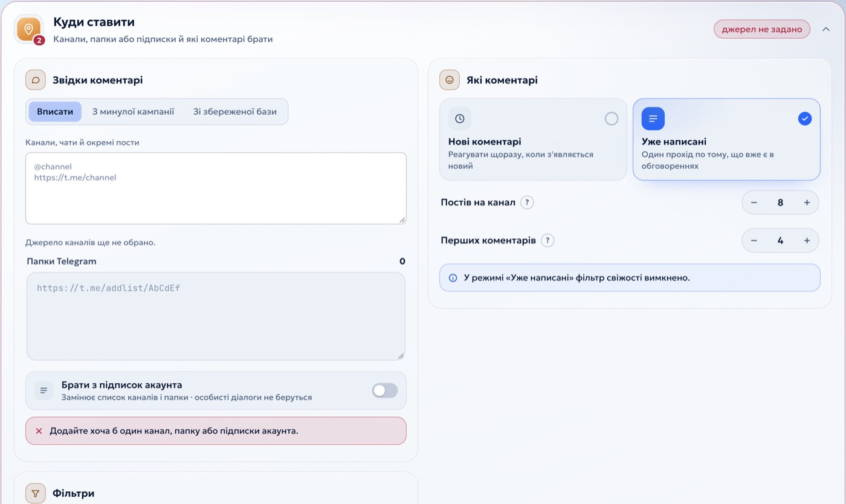Switch to the Вписати tab

point(55,112)
